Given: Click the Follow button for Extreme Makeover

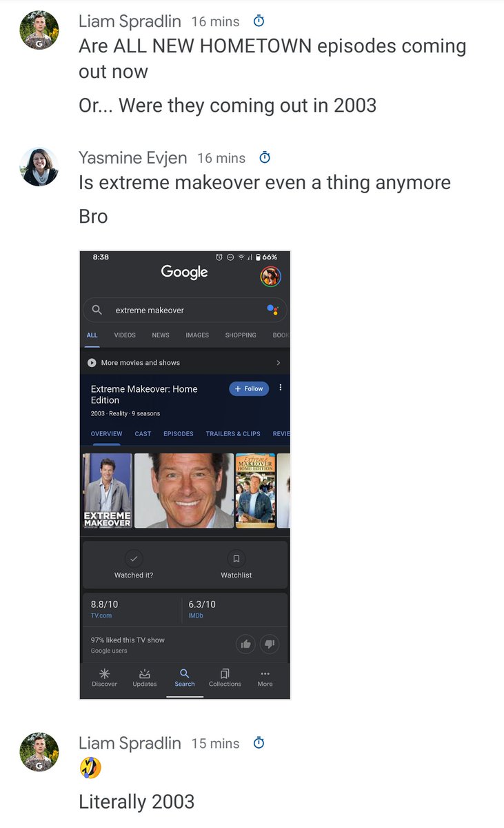Looking at the screenshot, I should [x=249, y=388].
